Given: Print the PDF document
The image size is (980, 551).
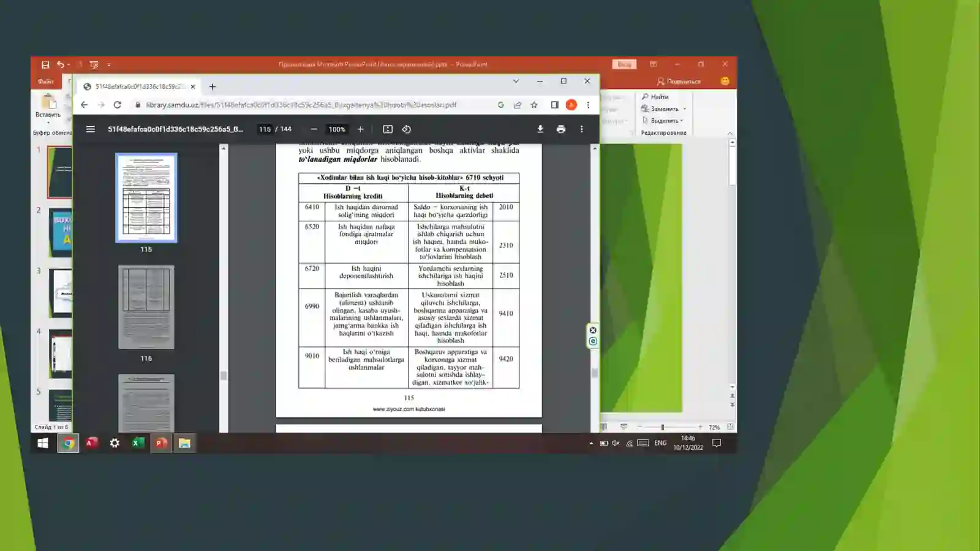Looking at the screenshot, I should pyautogui.click(x=561, y=129).
